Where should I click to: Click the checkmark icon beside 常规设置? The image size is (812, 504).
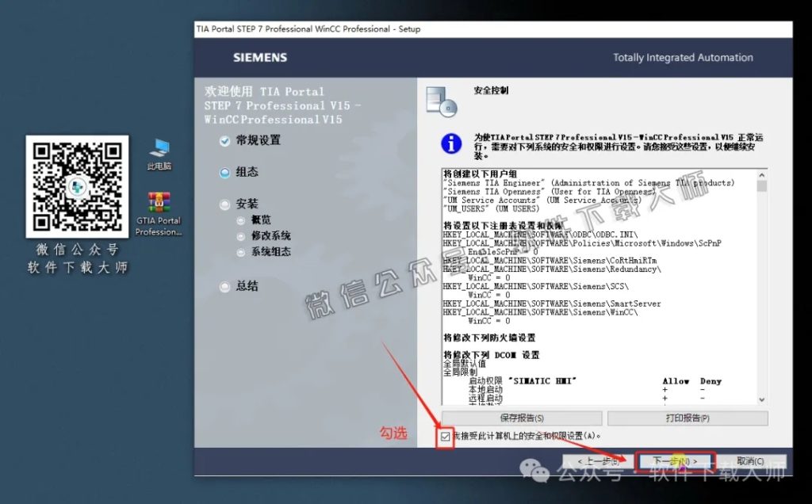tap(224, 140)
